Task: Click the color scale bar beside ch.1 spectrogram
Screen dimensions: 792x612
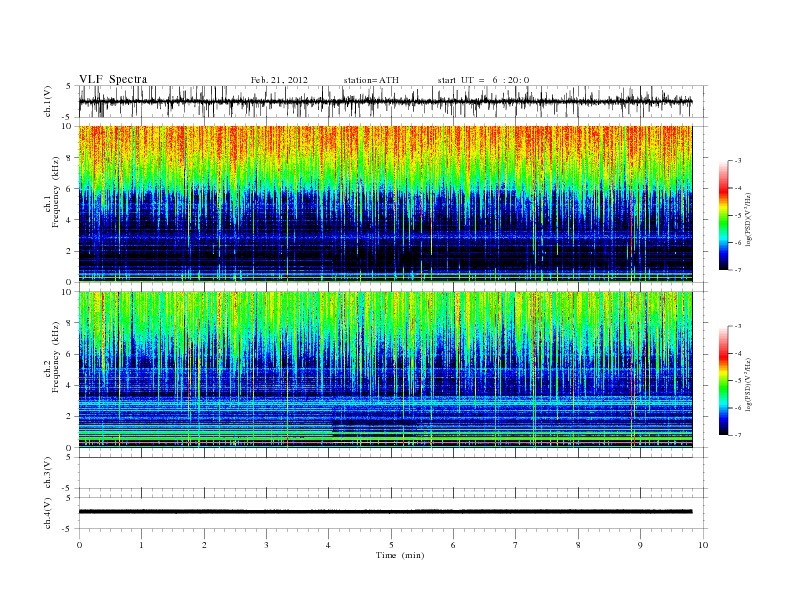Action: pyautogui.click(x=724, y=215)
